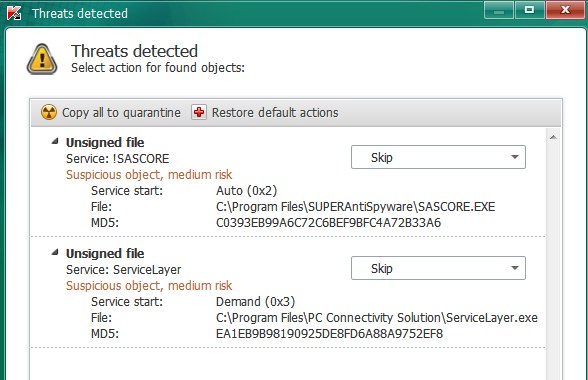Collapse the !SASCORE unsigned file entry
Image resolution: width=588 pixels, height=380 pixels.
(x=55, y=141)
